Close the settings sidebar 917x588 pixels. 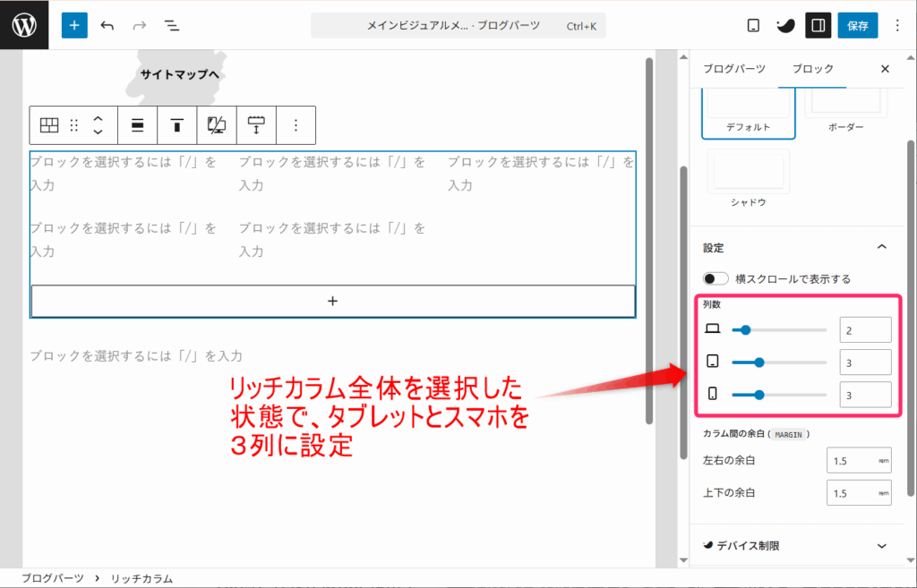[885, 69]
